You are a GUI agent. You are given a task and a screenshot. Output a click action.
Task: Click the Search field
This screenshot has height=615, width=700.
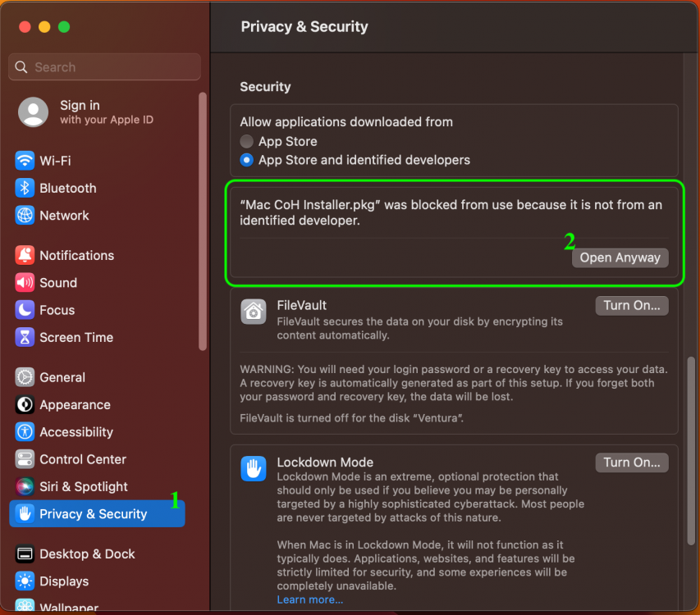[x=104, y=67]
